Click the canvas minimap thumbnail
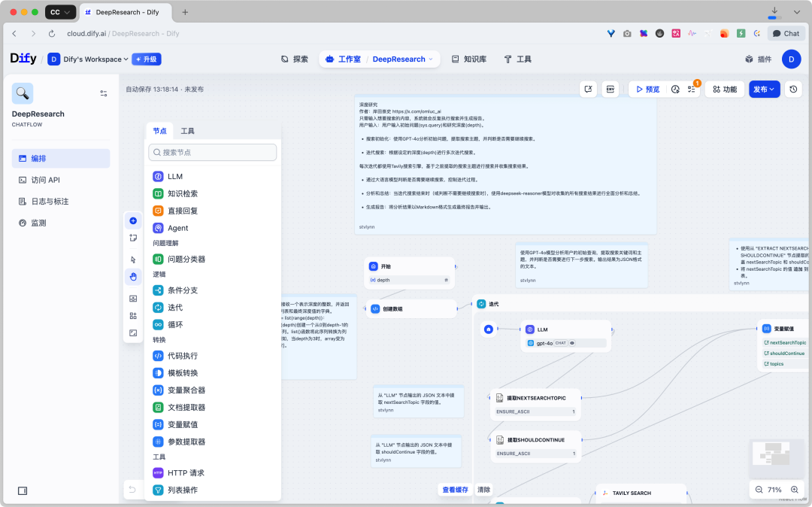The height and width of the screenshot is (507, 812). (x=776, y=459)
